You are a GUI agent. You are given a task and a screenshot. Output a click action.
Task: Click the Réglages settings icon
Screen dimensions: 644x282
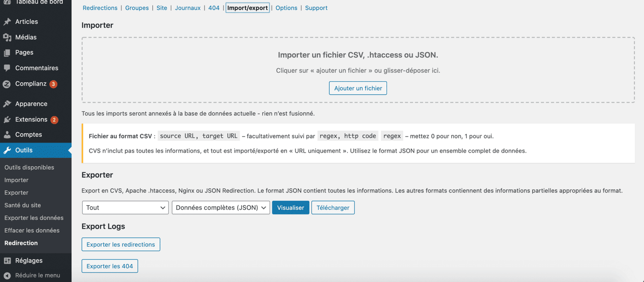pos(7,261)
